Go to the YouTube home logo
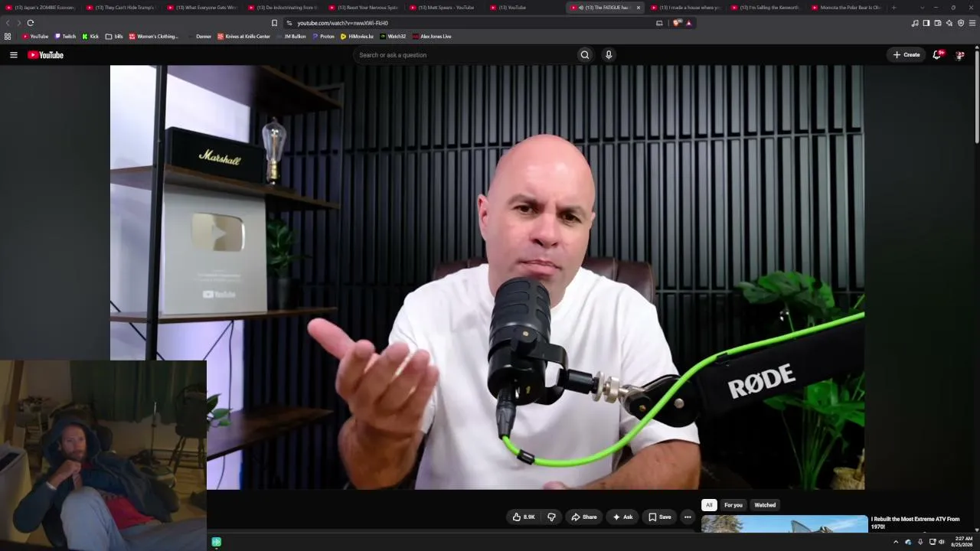This screenshot has width=980, height=551. (x=45, y=55)
